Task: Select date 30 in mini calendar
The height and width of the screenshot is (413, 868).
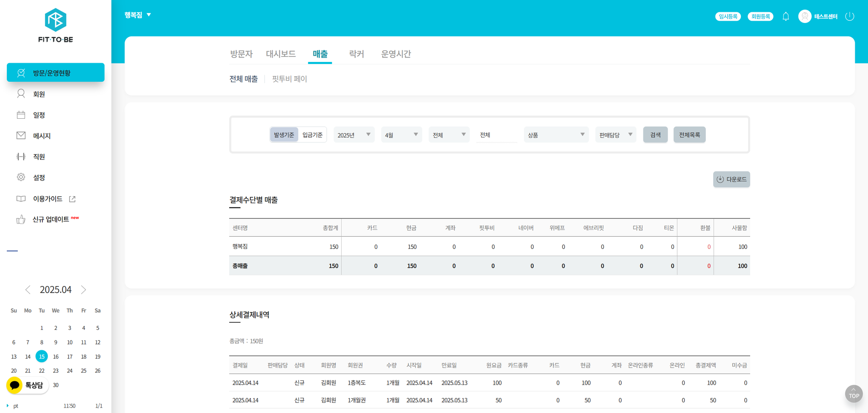Action: (x=56, y=385)
